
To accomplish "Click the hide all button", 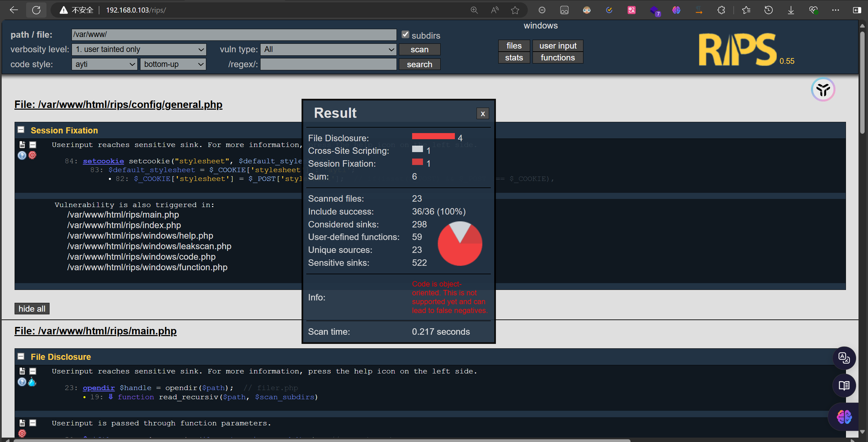I will [x=32, y=309].
